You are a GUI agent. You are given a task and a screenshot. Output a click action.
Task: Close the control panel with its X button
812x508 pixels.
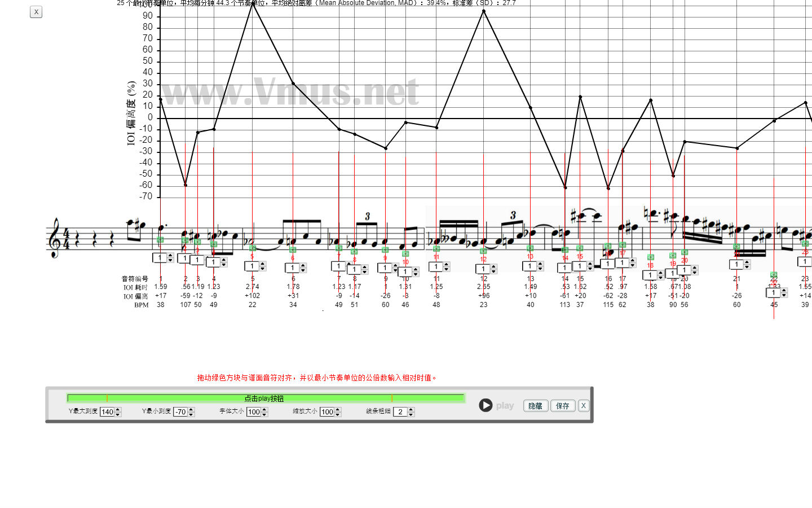584,406
